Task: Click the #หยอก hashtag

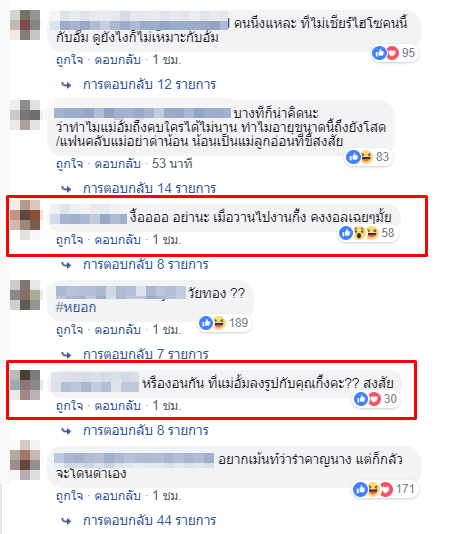Action: (x=76, y=307)
